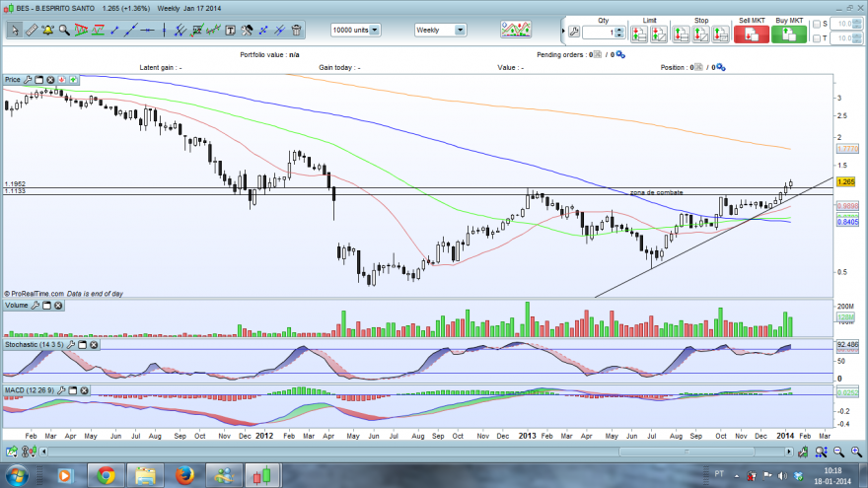
Task: Open the hammer and wrench settings tool
Action: [247, 31]
